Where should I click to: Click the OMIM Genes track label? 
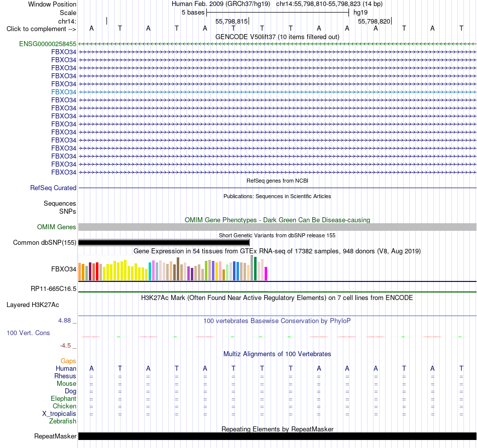coord(57,227)
